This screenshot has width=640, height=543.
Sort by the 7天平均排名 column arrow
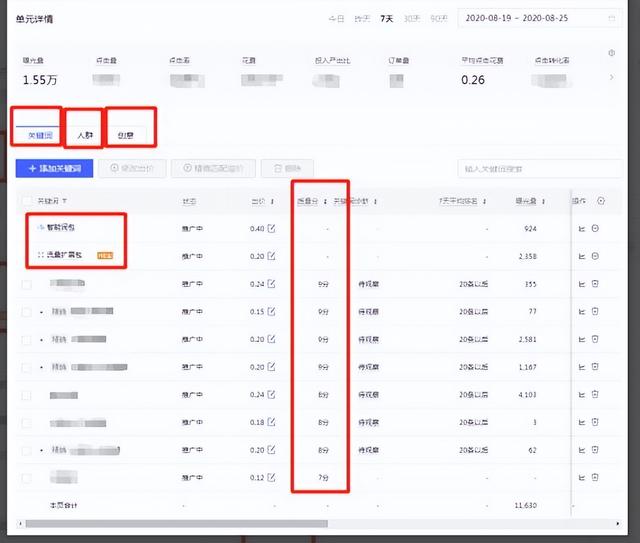484,201
